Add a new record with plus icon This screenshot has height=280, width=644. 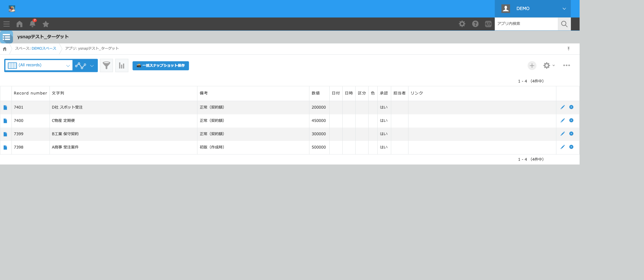pos(532,65)
